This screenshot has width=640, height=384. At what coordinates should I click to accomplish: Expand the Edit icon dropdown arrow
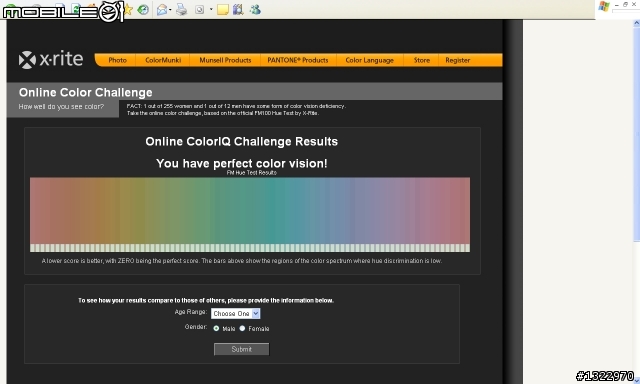coord(211,9)
